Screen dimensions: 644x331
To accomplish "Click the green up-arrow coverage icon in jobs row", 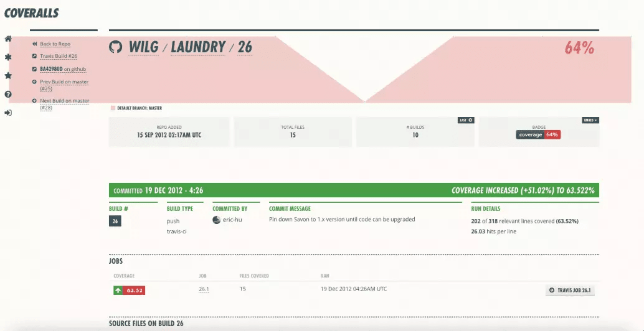I will click(118, 291).
